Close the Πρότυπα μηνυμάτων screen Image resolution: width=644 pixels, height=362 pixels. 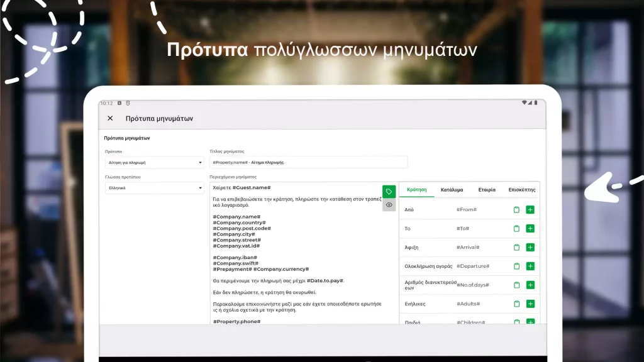110,118
